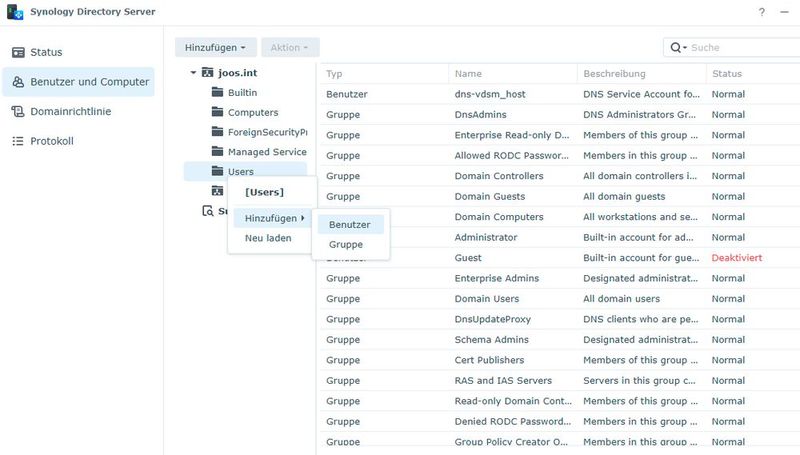
Task: Choose Gruppe in the submenu
Action: click(x=350, y=244)
